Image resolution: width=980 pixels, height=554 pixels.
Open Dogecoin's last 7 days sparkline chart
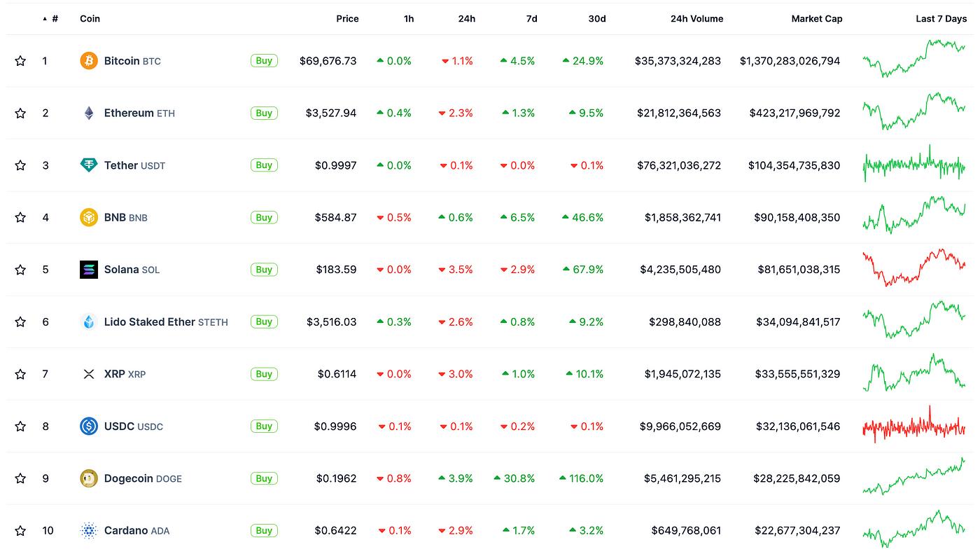913,478
